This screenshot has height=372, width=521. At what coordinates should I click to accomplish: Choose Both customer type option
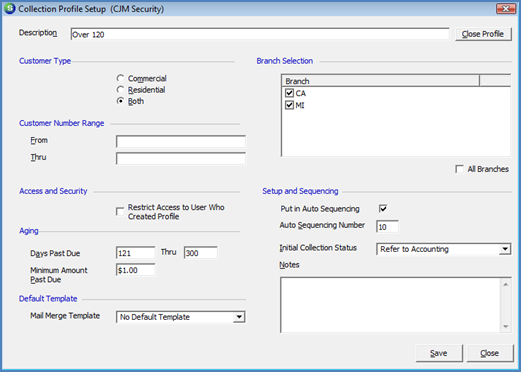pyautogui.click(x=120, y=101)
